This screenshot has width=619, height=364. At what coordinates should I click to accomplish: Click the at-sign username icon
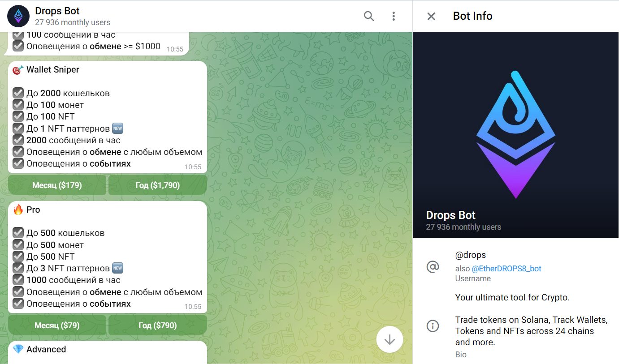pyautogui.click(x=433, y=267)
